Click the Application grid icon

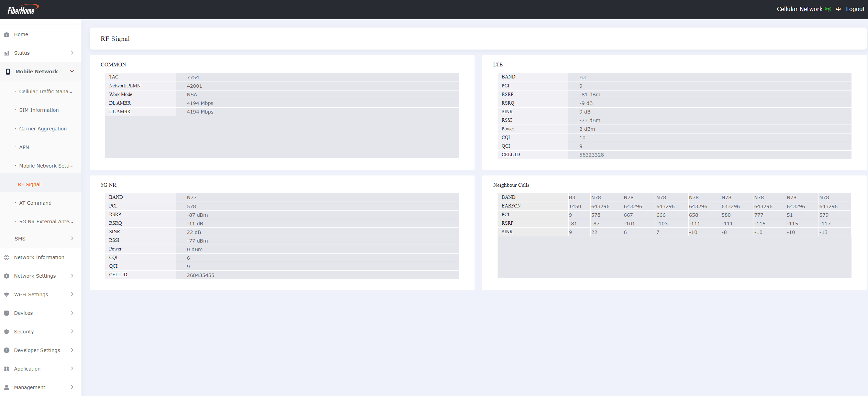tap(7, 369)
